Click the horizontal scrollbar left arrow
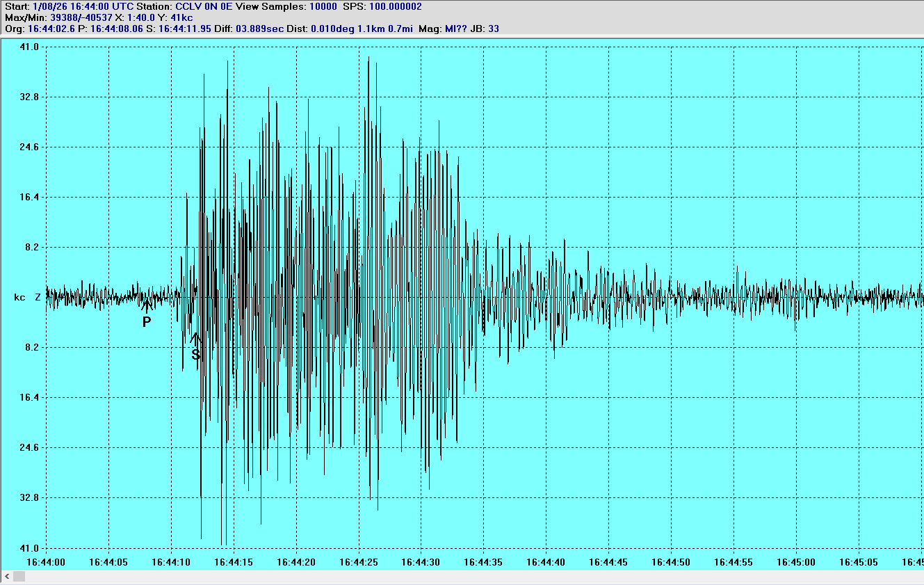The width and height of the screenshot is (924, 585). (x=6, y=577)
